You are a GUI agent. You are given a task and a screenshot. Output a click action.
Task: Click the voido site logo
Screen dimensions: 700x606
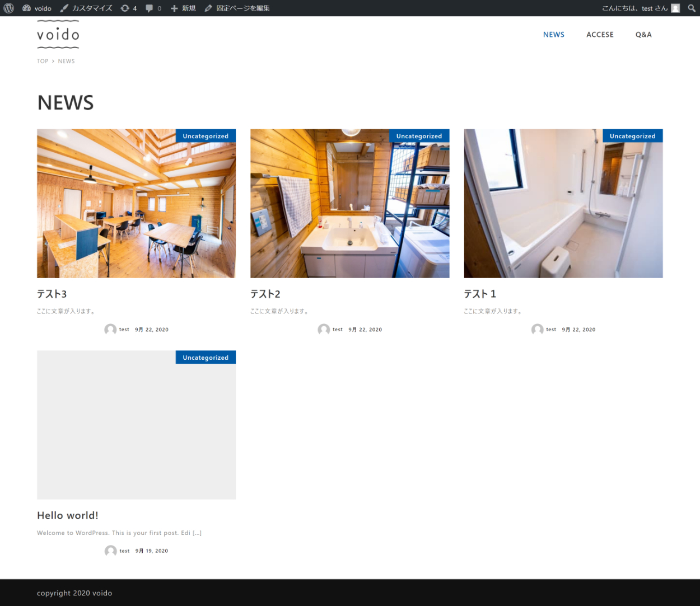click(x=58, y=35)
